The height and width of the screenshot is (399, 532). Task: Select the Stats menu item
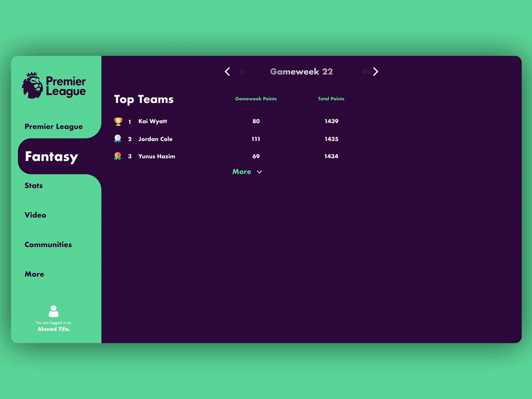click(x=33, y=186)
